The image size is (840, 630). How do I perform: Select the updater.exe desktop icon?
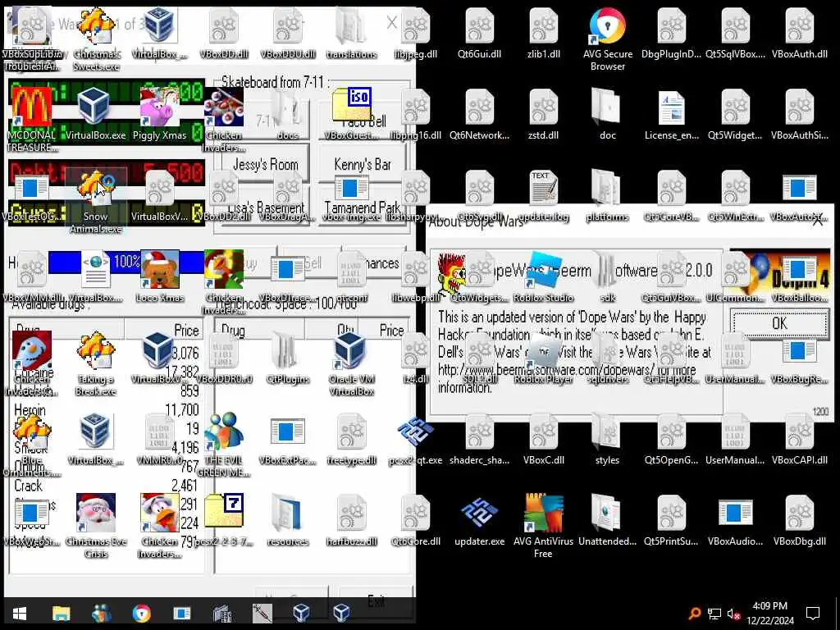coord(479,519)
